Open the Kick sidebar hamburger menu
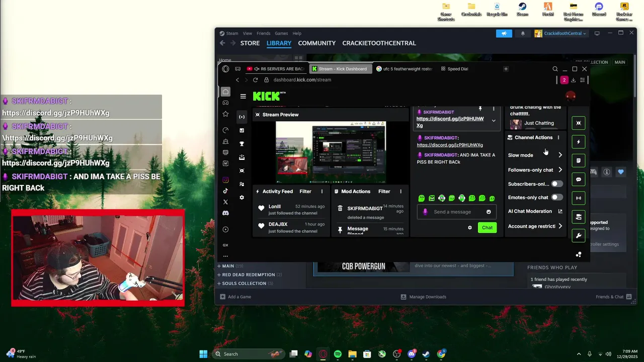 243,96
